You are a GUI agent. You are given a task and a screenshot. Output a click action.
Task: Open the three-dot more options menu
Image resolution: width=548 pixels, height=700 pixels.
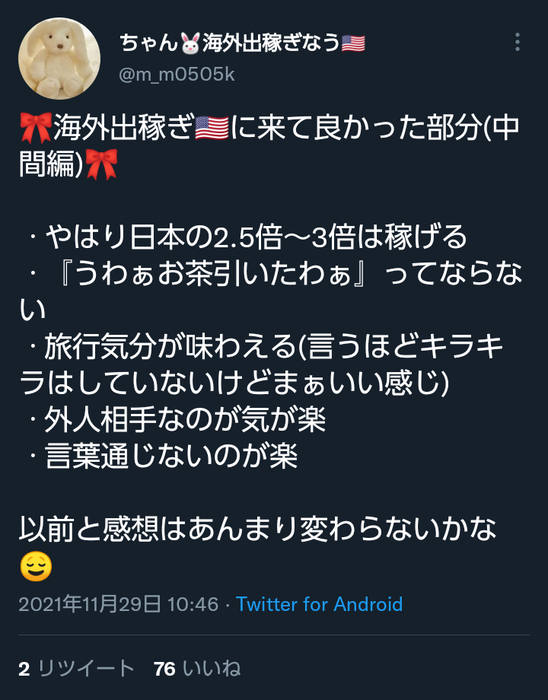[517, 42]
